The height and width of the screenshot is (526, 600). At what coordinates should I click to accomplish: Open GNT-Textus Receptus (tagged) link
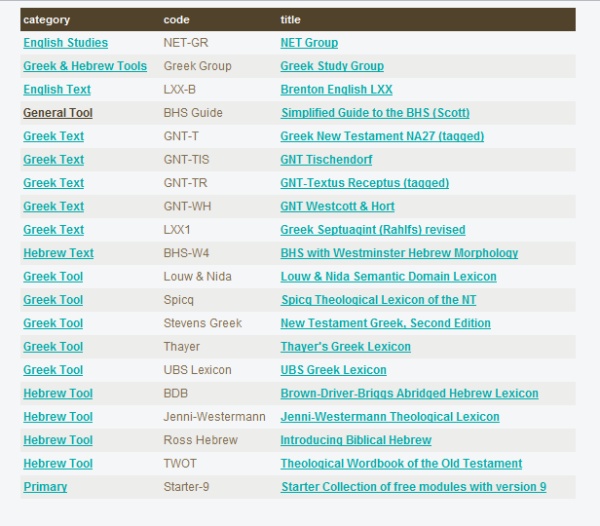click(365, 183)
